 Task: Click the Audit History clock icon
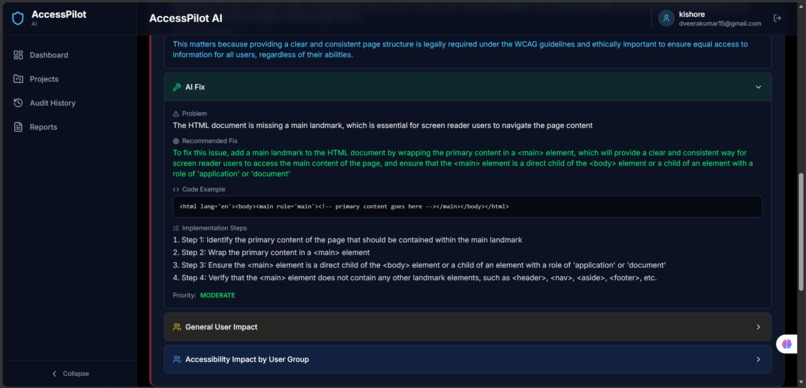pyautogui.click(x=18, y=103)
